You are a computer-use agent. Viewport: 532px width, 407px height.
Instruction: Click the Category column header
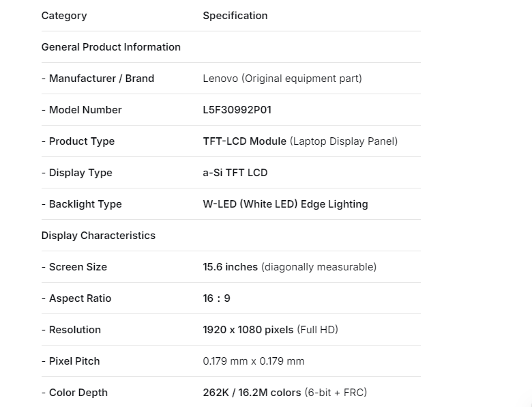pyautogui.click(x=64, y=16)
